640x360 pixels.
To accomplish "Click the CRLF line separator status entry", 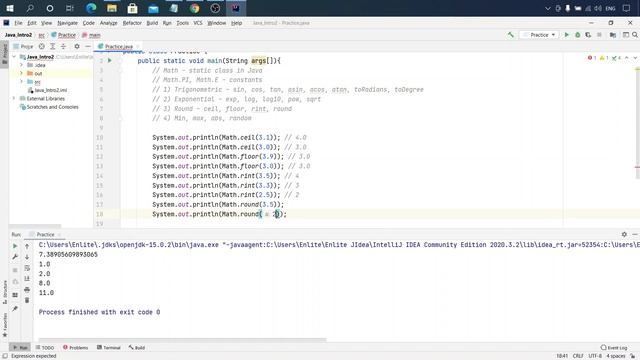I will pyautogui.click(x=578, y=356).
